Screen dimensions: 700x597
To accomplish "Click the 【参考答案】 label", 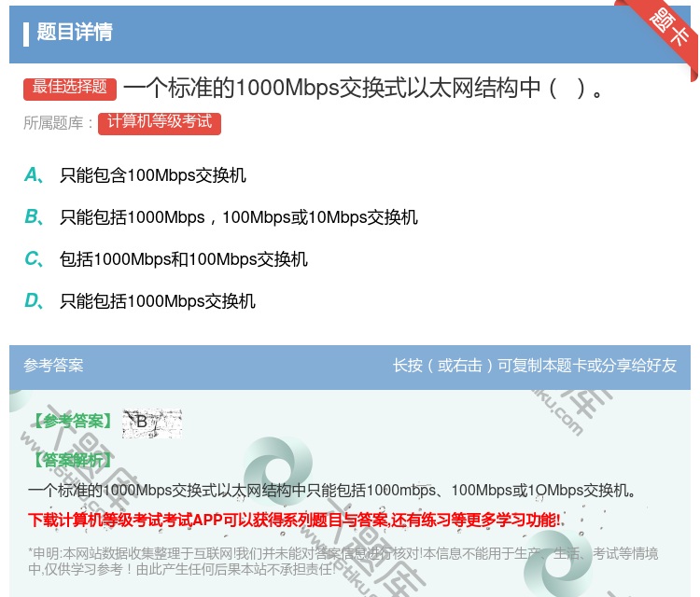I will pyautogui.click(x=73, y=422).
